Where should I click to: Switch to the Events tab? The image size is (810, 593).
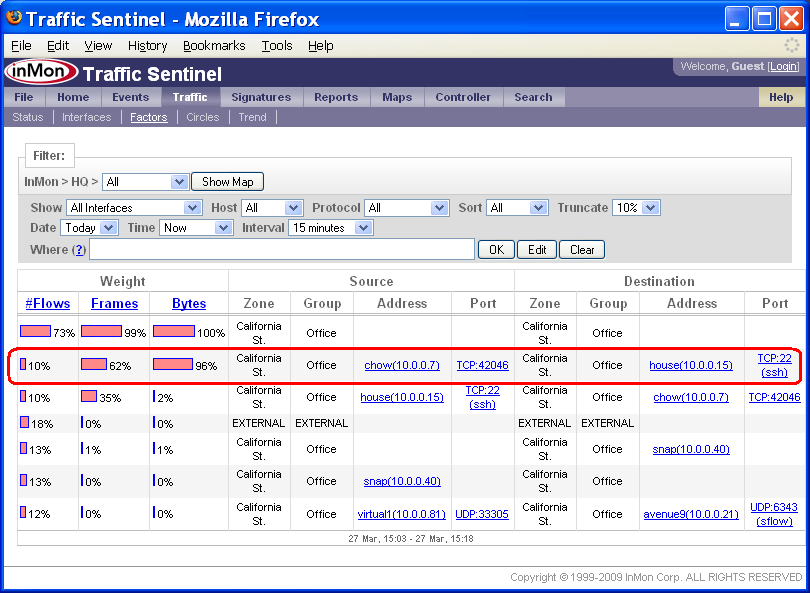130,97
